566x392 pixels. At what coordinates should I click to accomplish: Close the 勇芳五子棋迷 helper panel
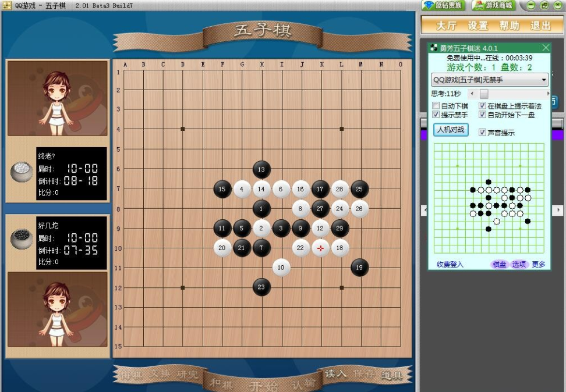[x=546, y=48]
